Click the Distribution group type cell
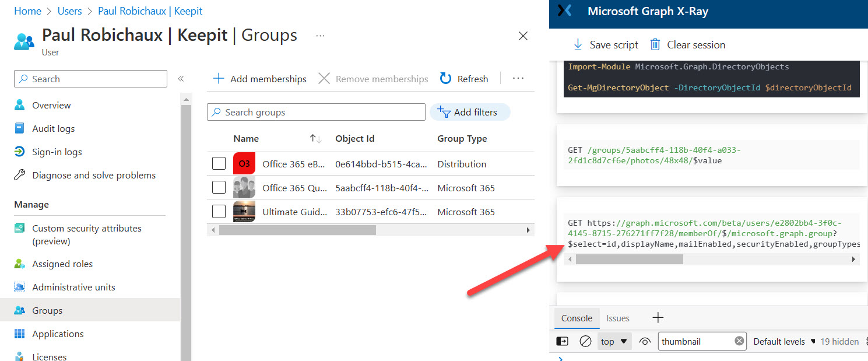 (x=462, y=164)
